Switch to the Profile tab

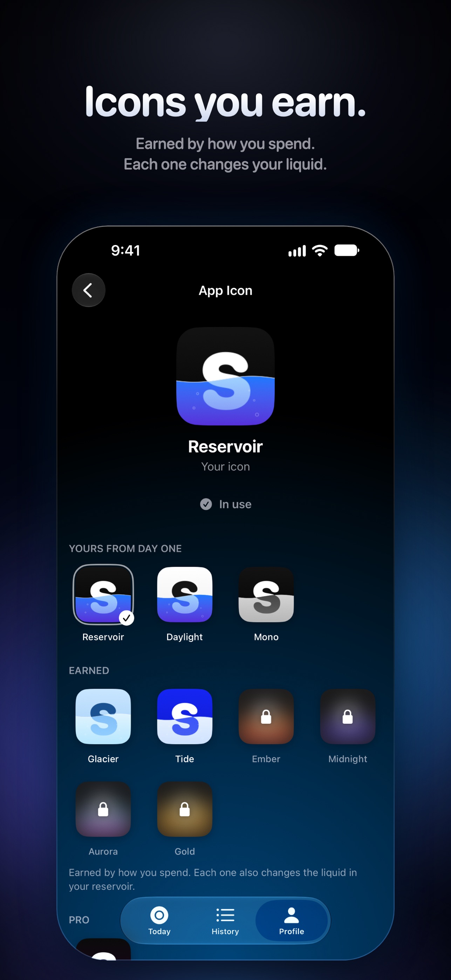coord(292,921)
